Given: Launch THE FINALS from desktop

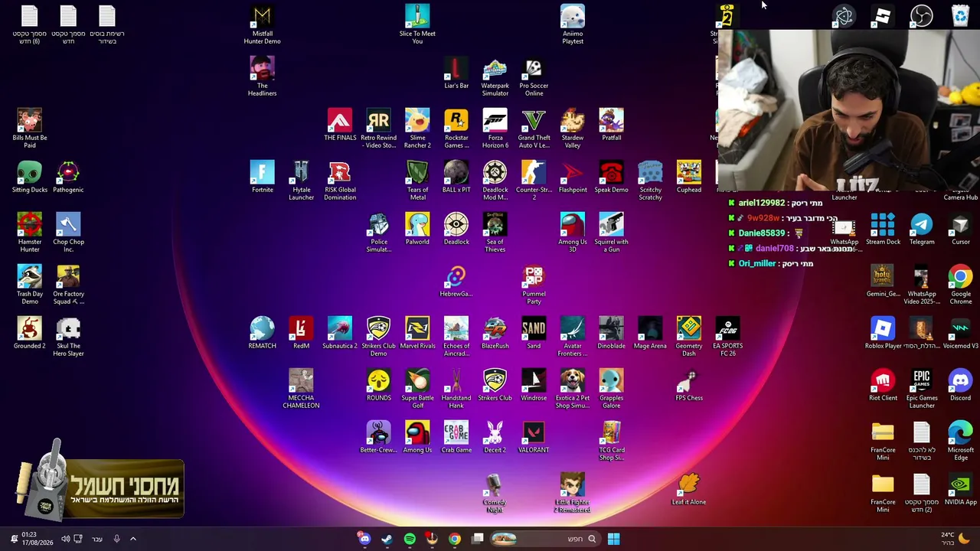Looking at the screenshot, I should coord(340,126).
